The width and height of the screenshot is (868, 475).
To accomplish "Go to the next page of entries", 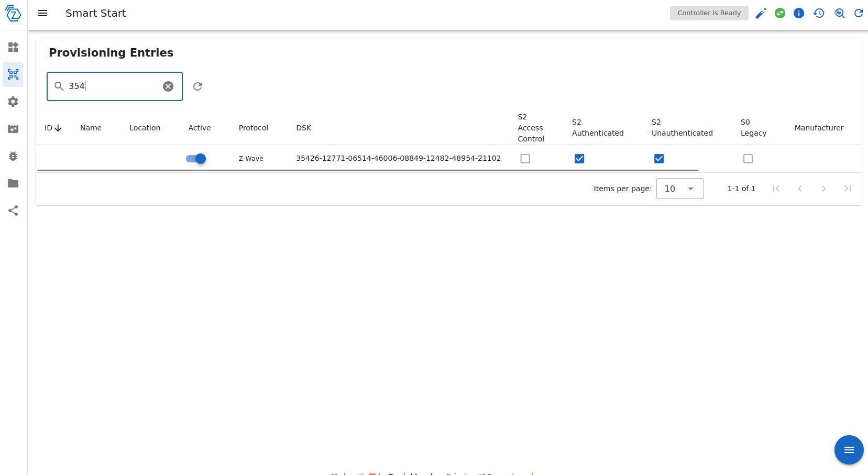I will click(824, 189).
